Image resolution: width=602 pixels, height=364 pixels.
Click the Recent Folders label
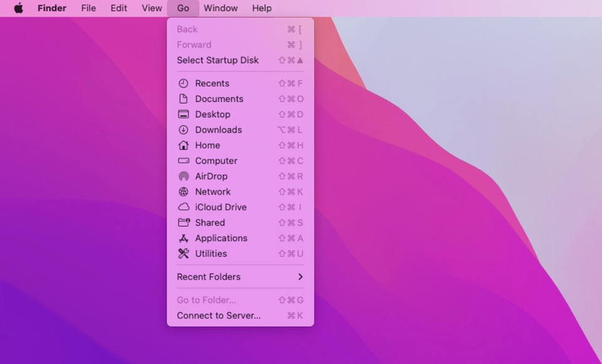point(208,276)
